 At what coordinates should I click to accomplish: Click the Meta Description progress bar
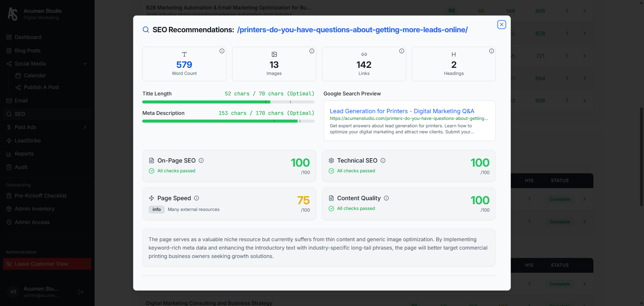(x=228, y=121)
